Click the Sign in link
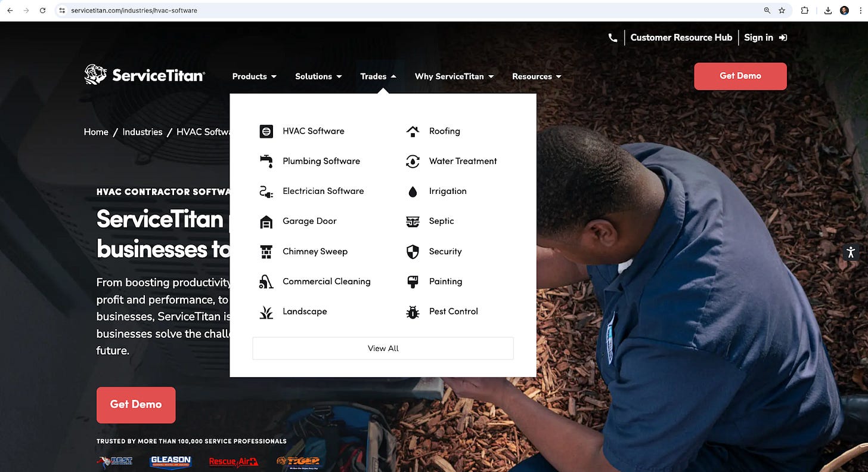Screen dimensions: 868x472 (759, 38)
